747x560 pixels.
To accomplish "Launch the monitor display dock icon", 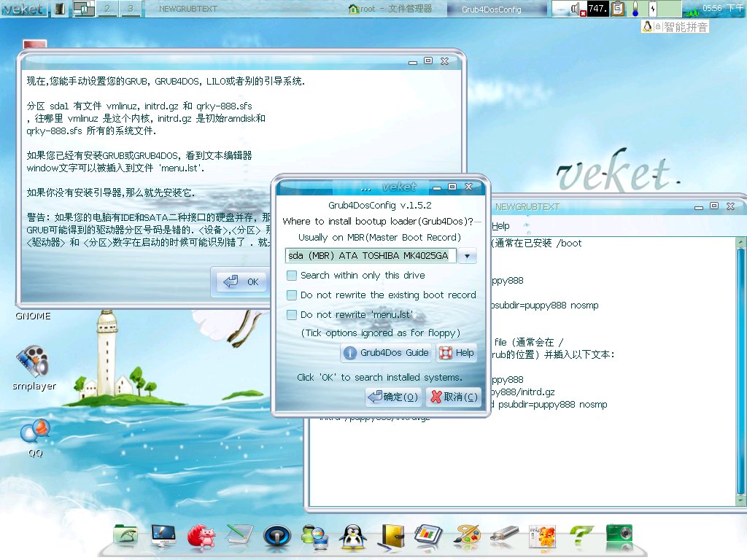I will point(163,535).
